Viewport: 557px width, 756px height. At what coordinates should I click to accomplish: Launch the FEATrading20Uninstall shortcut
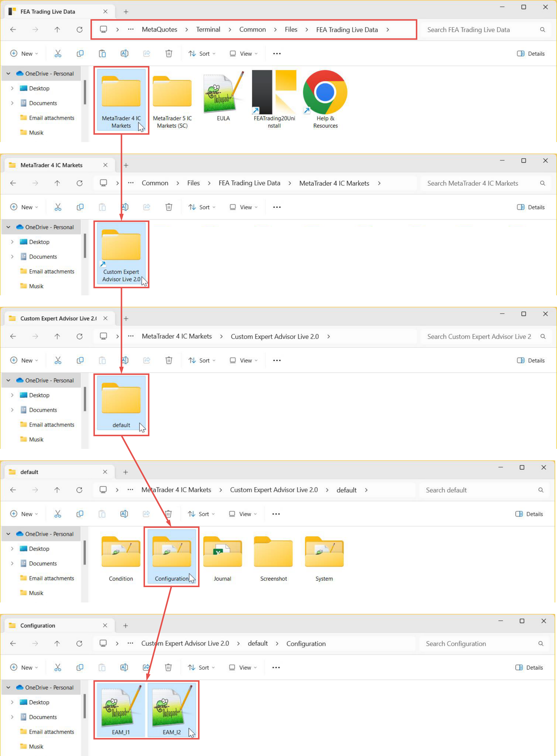click(274, 100)
